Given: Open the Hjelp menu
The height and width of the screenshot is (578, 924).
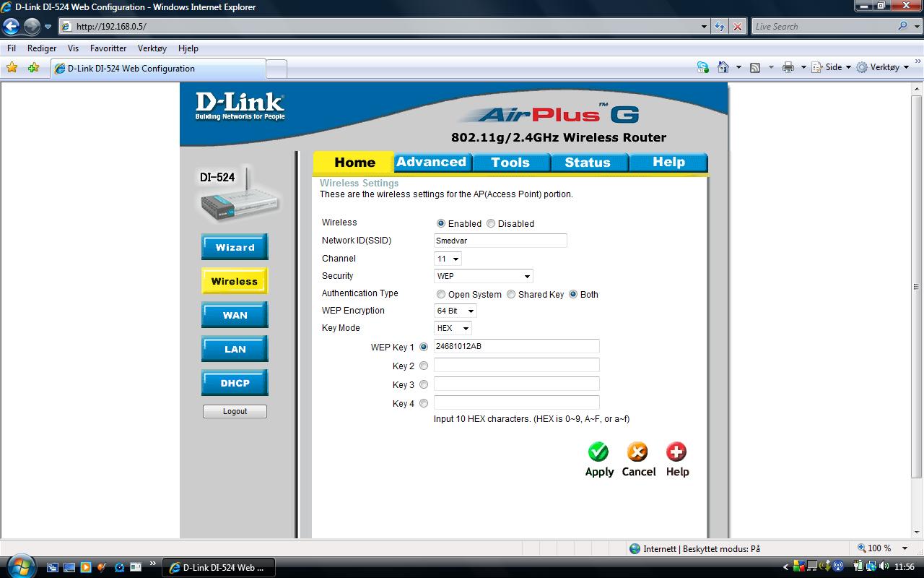Looking at the screenshot, I should click(188, 48).
